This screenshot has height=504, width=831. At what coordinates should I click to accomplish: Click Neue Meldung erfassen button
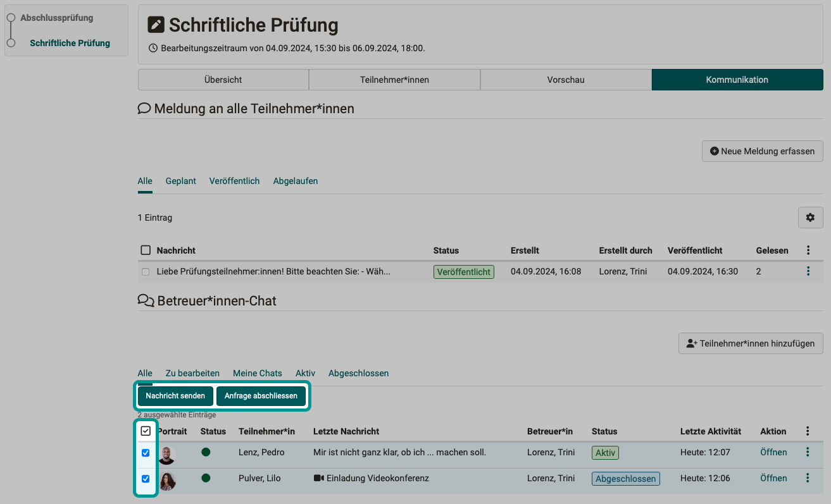pyautogui.click(x=762, y=152)
